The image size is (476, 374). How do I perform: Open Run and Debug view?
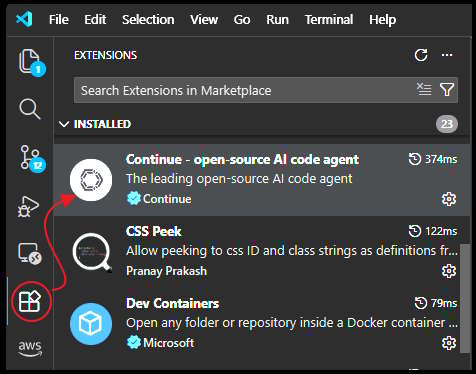pyautogui.click(x=29, y=207)
